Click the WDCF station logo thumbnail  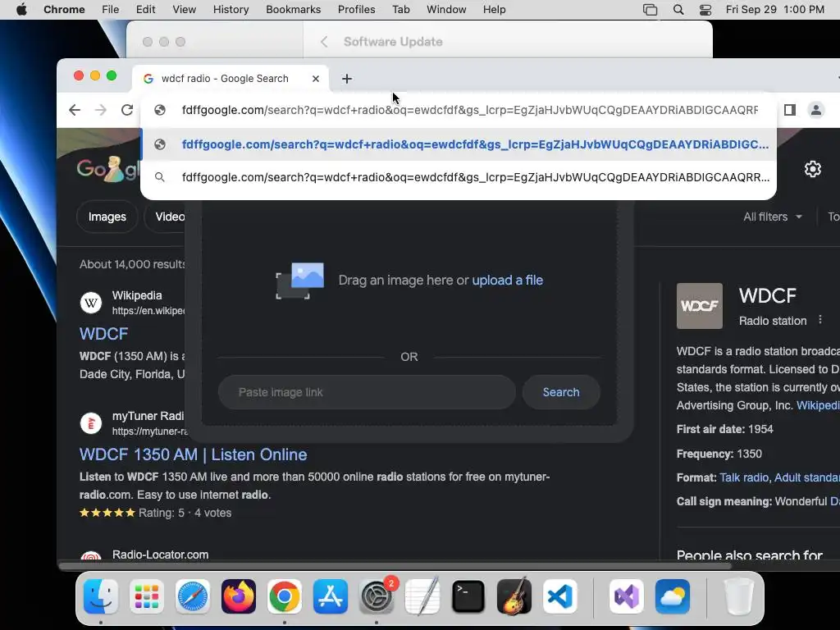(x=700, y=306)
